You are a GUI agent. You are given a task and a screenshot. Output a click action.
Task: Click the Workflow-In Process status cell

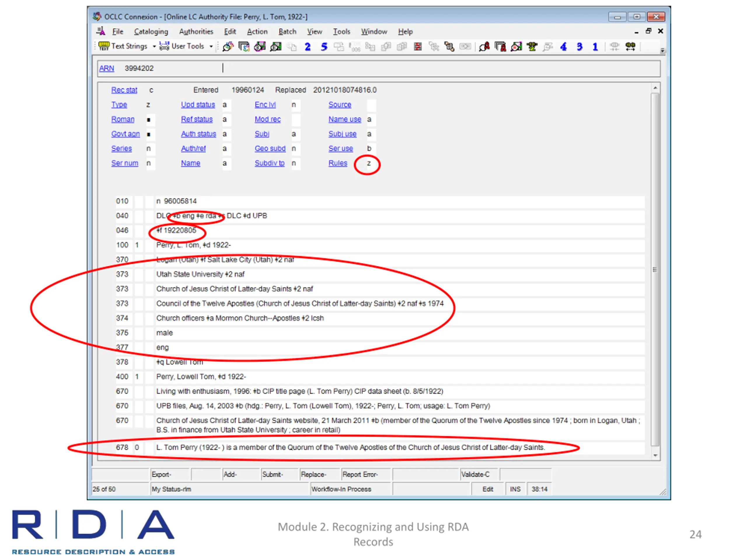[351, 489]
